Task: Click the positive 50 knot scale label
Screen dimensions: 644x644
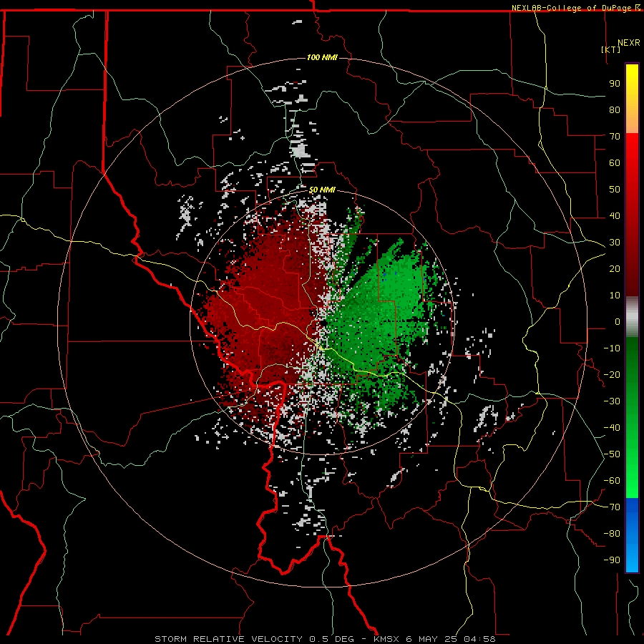Action: click(x=615, y=190)
